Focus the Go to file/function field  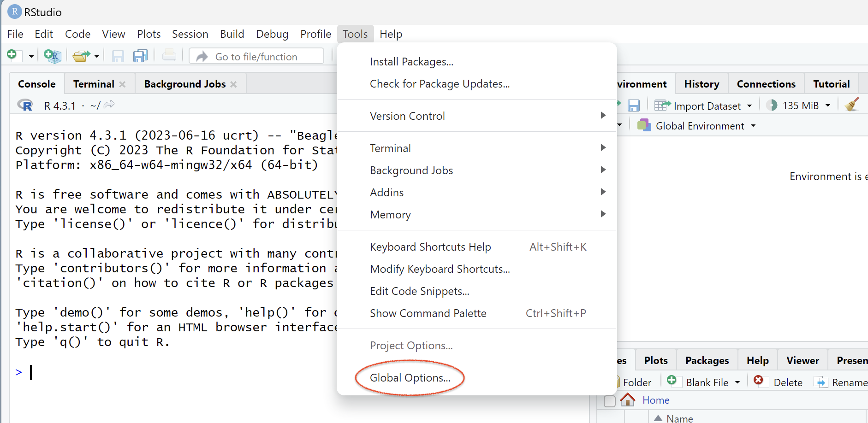256,56
